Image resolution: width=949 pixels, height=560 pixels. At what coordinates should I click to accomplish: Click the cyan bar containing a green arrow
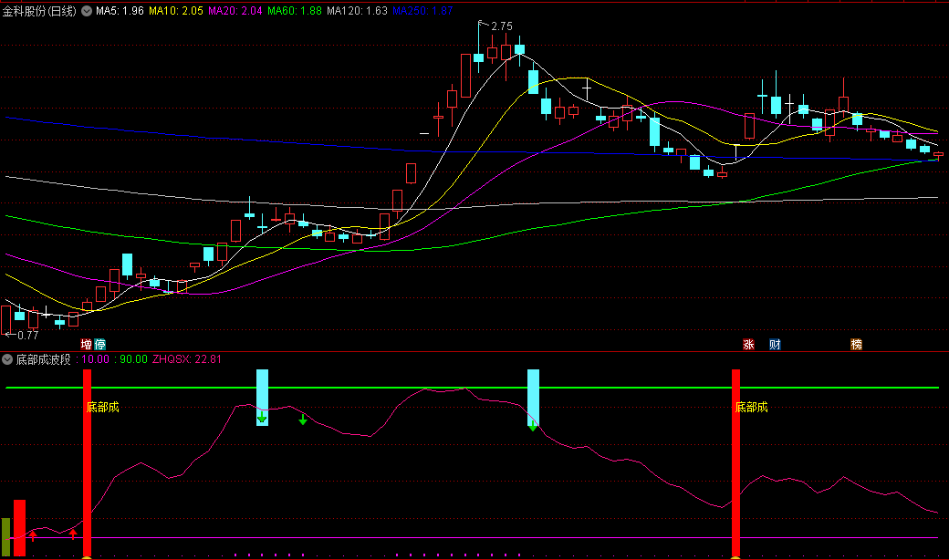[x=262, y=398]
